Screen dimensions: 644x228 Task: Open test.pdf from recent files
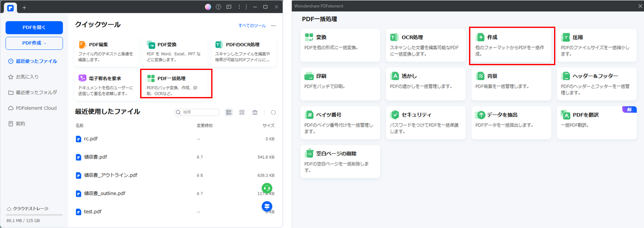(175, 212)
